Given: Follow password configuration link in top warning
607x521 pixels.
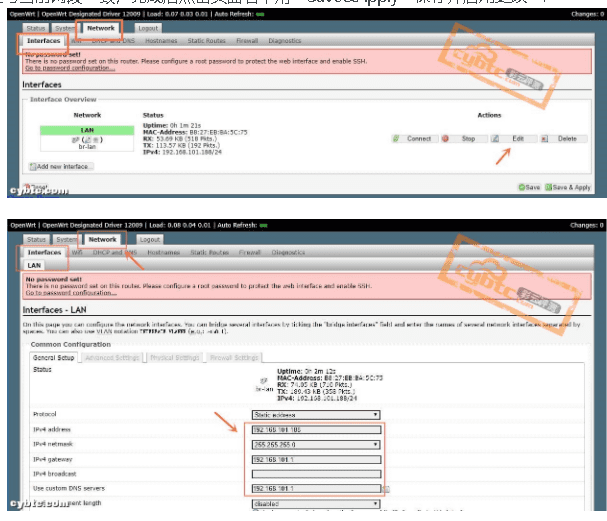Looking at the screenshot, I should point(70,68).
